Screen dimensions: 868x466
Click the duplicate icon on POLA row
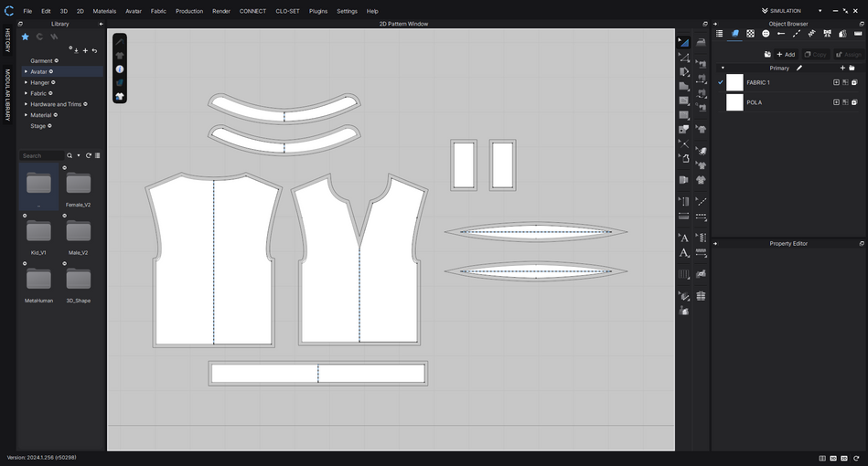coord(854,102)
